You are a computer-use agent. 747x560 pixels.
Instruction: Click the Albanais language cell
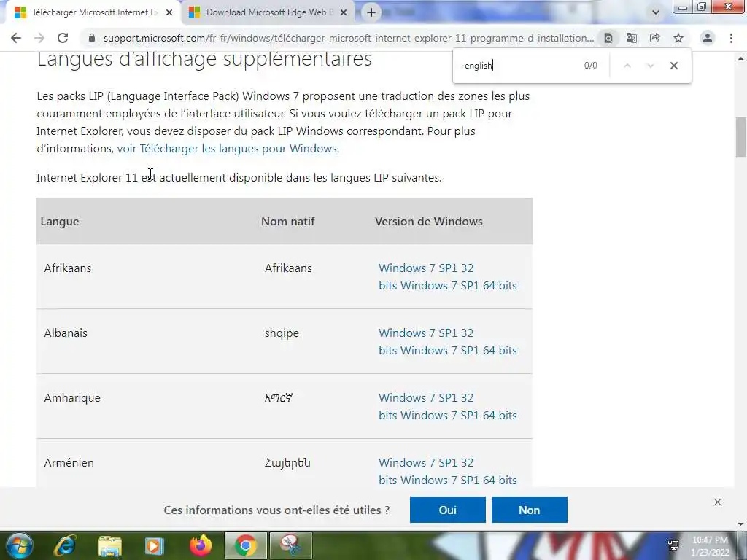[x=66, y=332]
